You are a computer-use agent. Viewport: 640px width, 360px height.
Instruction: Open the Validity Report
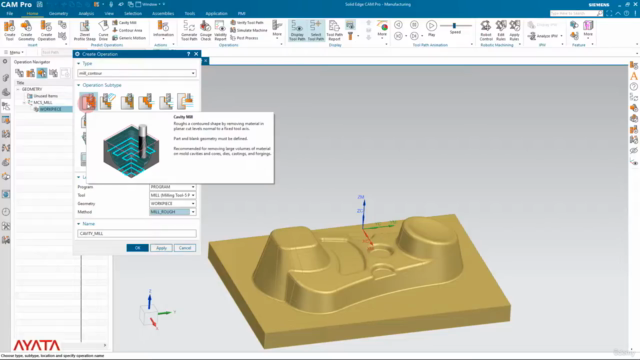tap(220, 31)
